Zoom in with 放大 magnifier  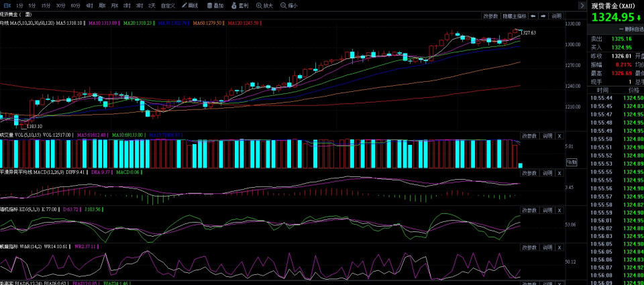coord(264,5)
